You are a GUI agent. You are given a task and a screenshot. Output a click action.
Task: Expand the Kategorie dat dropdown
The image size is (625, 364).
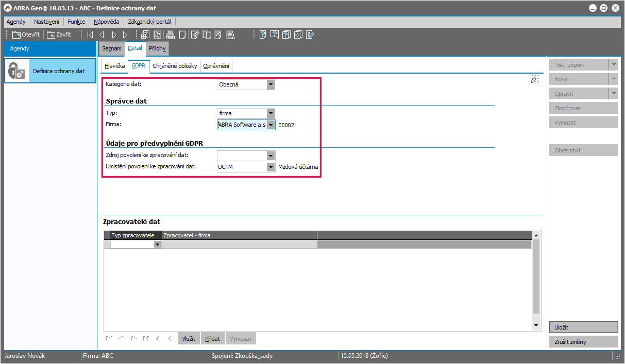coord(271,84)
